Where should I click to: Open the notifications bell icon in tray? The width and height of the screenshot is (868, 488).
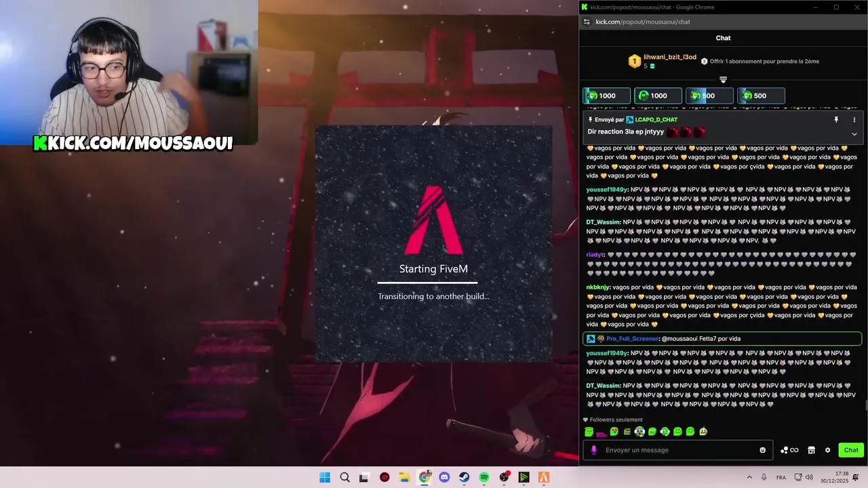point(856,477)
